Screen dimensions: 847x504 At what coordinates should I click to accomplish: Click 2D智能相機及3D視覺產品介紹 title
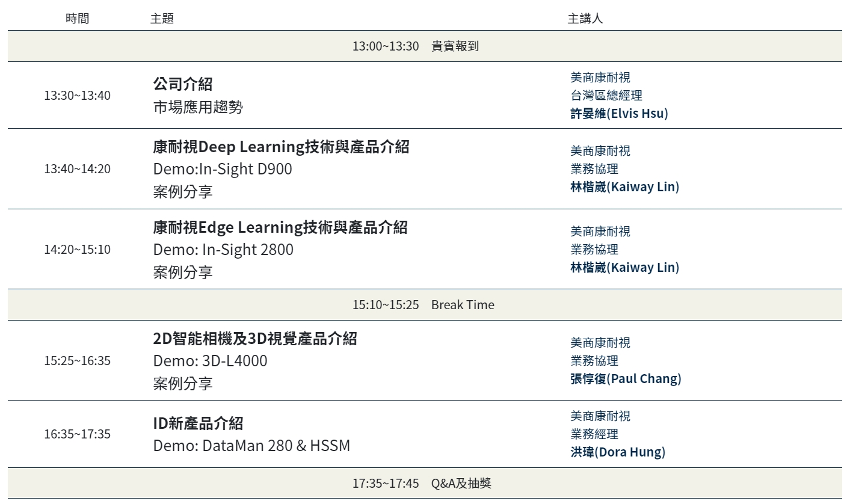255,339
